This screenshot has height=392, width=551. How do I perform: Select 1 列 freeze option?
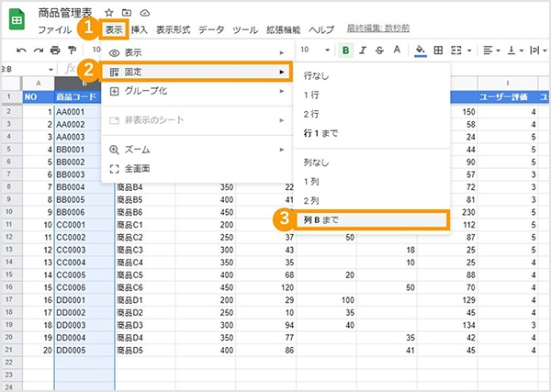(x=372, y=182)
